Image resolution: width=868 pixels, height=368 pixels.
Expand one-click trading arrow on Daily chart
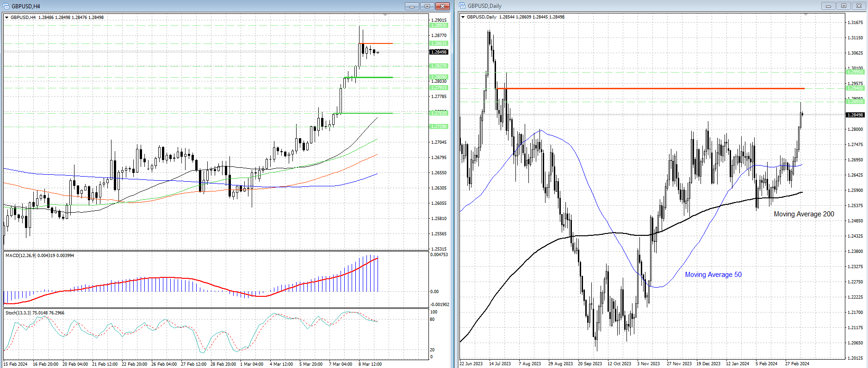463,17
